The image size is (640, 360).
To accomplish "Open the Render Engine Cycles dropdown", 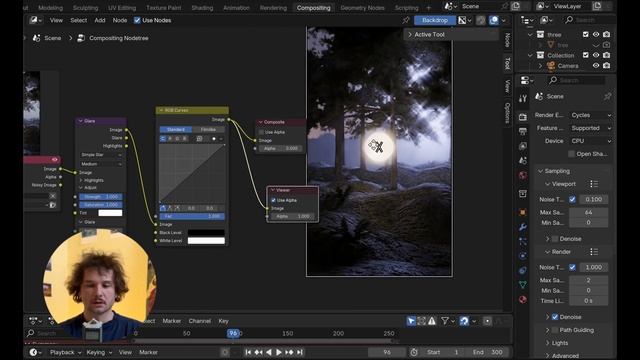I will [x=591, y=115].
